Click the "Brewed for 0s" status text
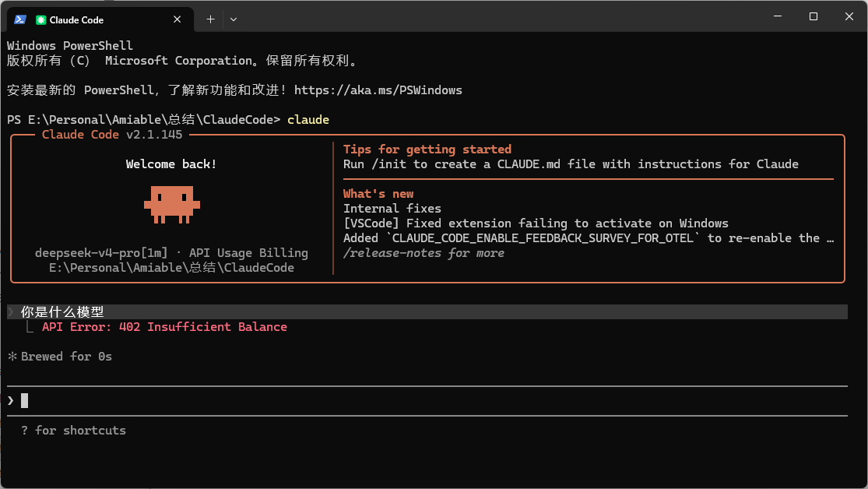This screenshot has height=489, width=868. (66, 357)
